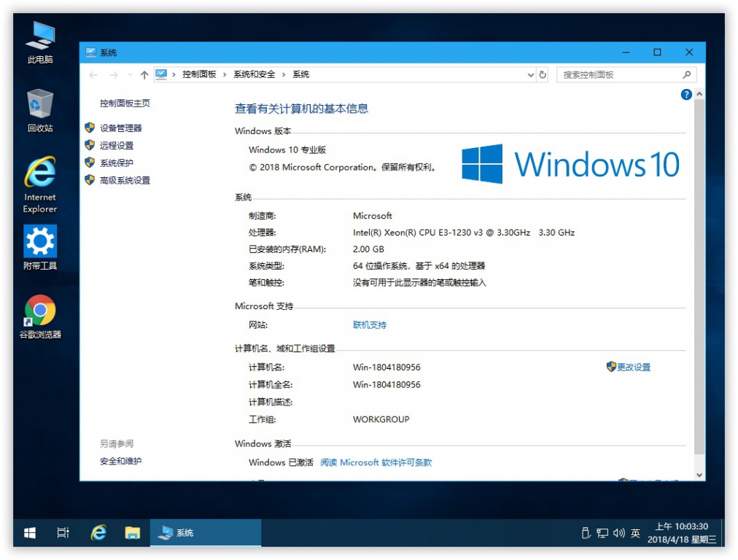Click the vertical scrollbar thumb
738x560 pixels.
click(x=699, y=277)
